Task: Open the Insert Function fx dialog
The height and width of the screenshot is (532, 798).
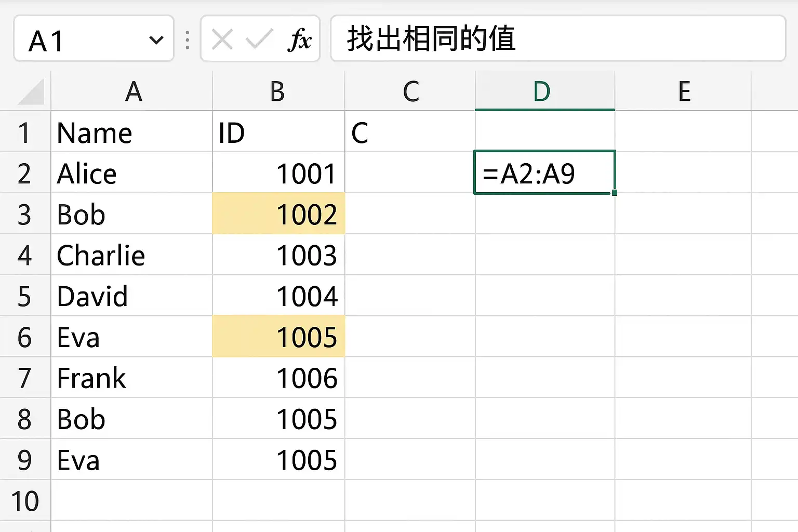Action: (299, 39)
